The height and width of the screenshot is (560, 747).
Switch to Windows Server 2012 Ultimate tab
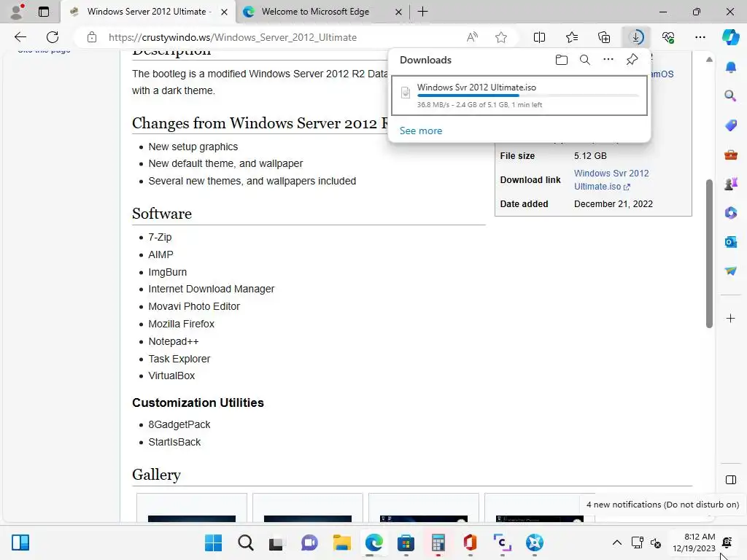coord(147,12)
